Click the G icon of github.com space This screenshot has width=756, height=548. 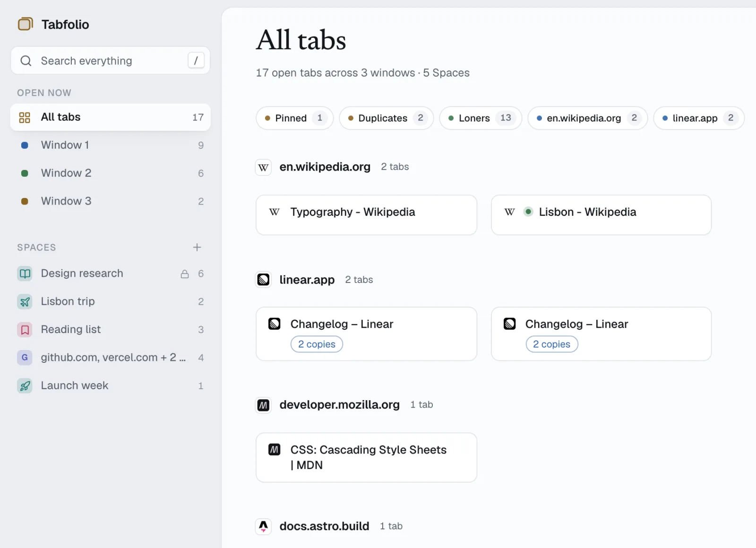tap(25, 358)
